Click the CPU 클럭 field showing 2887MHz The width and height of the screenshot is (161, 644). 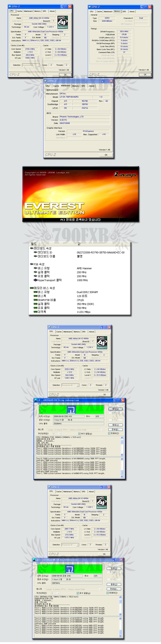pyautogui.click(x=77, y=583)
